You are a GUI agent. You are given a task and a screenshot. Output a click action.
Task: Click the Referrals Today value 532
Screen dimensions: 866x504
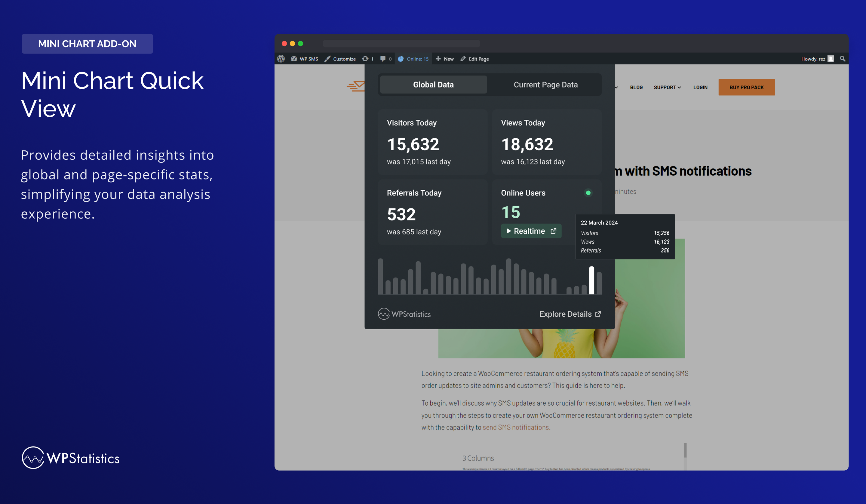pos(401,214)
